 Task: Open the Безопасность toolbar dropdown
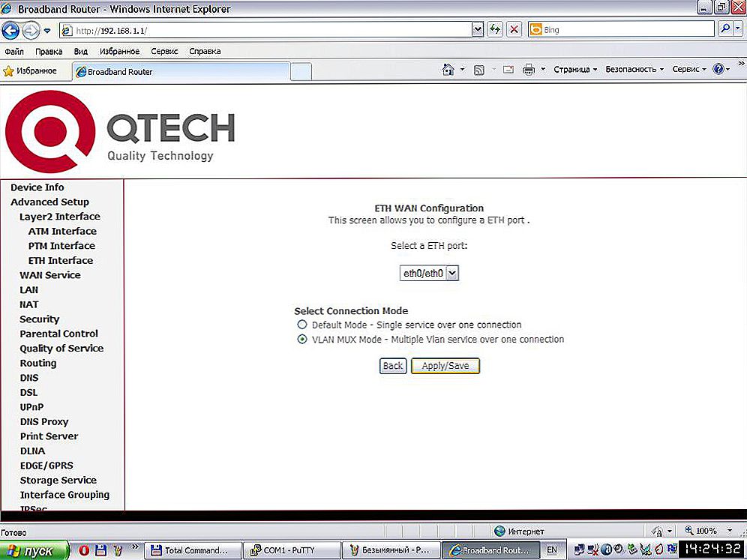pos(634,70)
